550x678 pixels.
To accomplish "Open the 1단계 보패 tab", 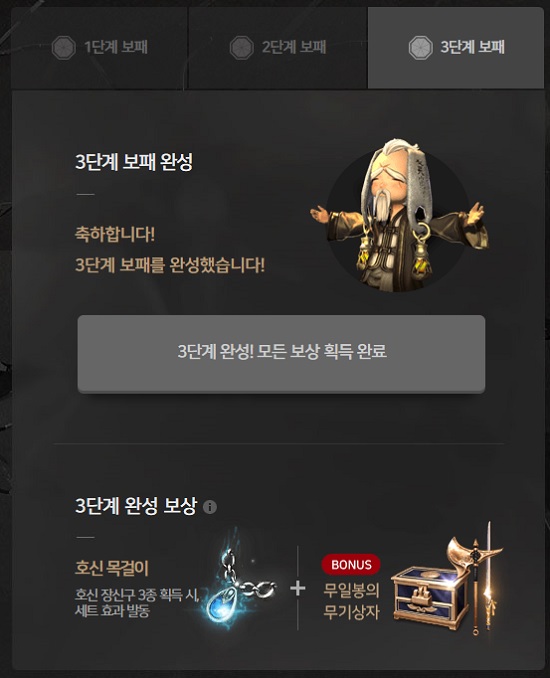I will (99, 48).
